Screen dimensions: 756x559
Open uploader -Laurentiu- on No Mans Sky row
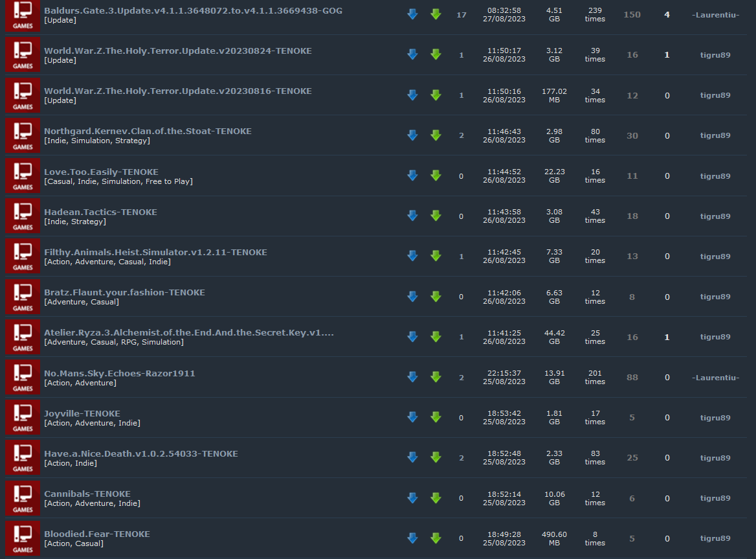(x=715, y=377)
